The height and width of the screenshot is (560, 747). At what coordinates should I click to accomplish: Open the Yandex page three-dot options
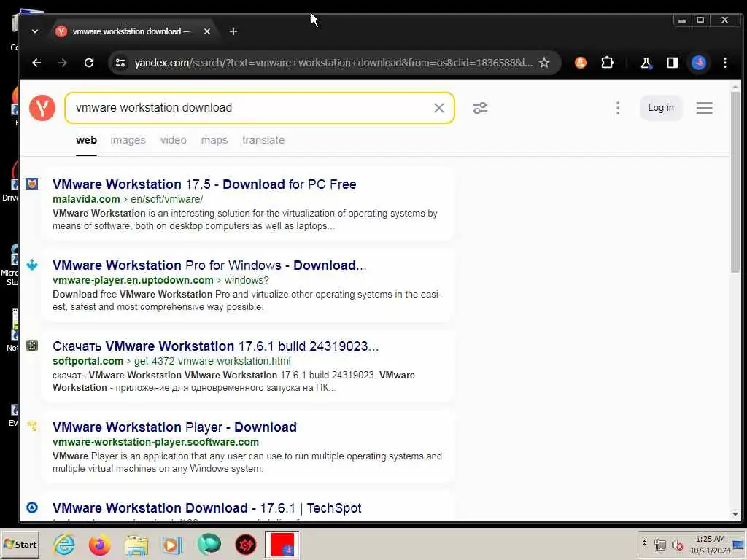click(618, 108)
